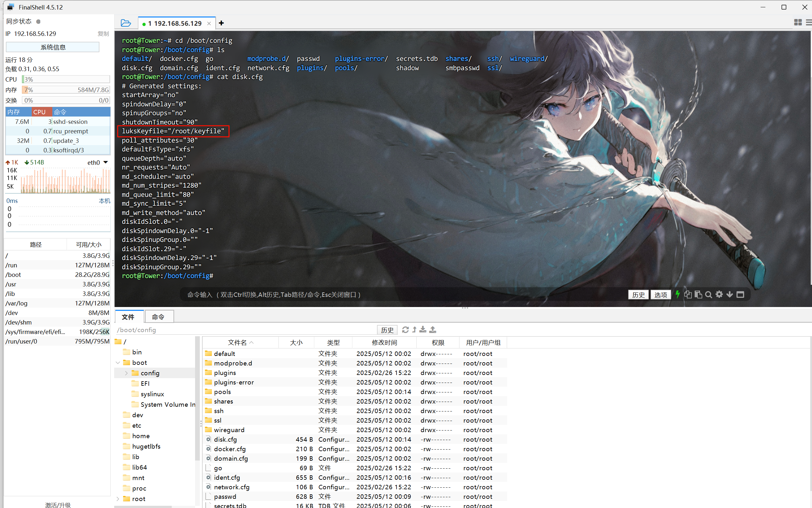Click 复制 to copy the IP
Viewport: 812px width, 508px height.
[103, 34]
